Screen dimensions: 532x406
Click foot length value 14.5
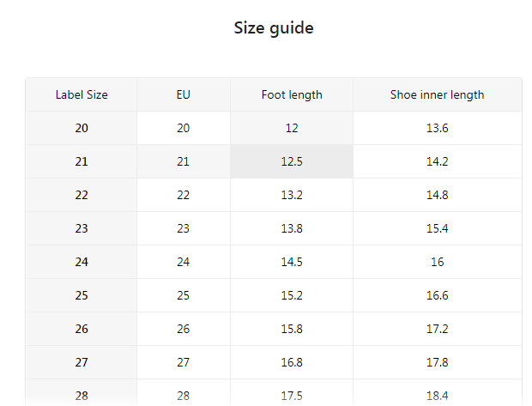pyautogui.click(x=292, y=262)
